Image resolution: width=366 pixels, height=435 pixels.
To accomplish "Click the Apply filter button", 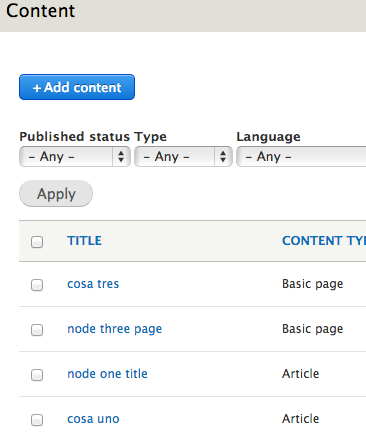I will pos(56,194).
